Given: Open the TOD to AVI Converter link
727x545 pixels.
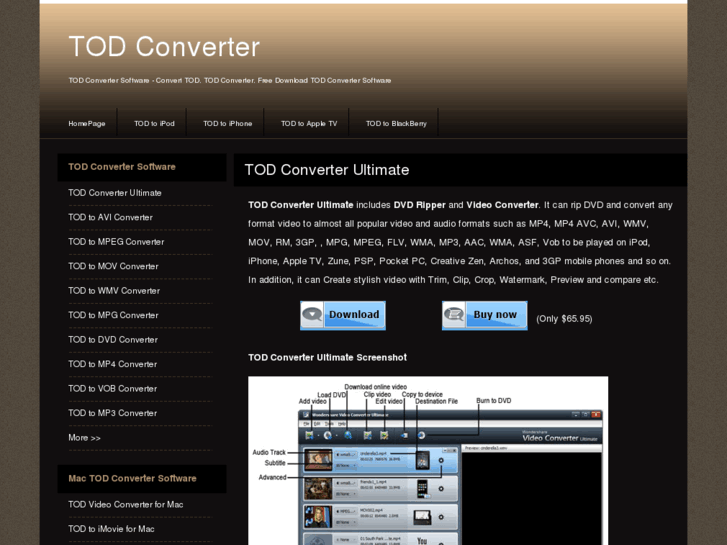Looking at the screenshot, I should pos(110,217).
